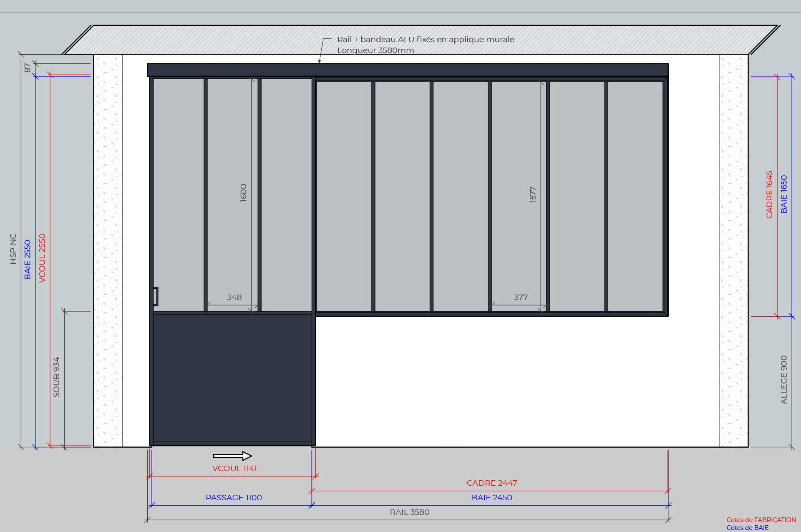
Task: Click the red 'VCOUL 1141' width label
Action: coord(234,469)
